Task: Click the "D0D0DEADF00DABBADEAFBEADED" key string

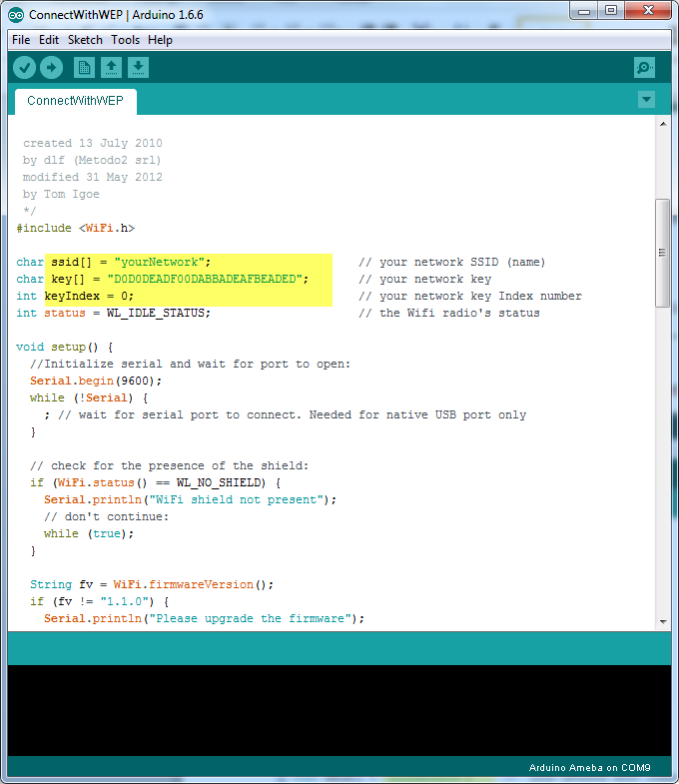Action: (x=205, y=279)
